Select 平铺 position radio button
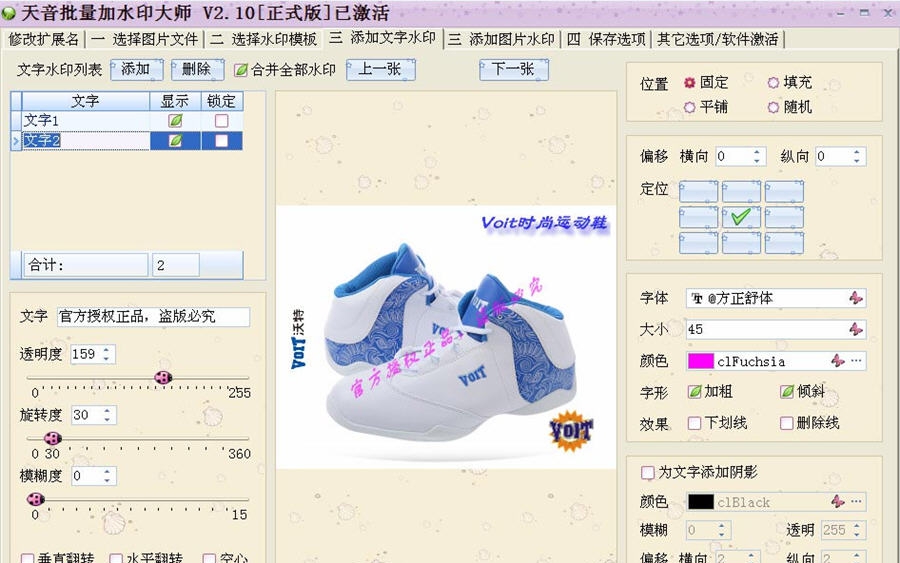The width and height of the screenshot is (900, 563). click(x=689, y=107)
